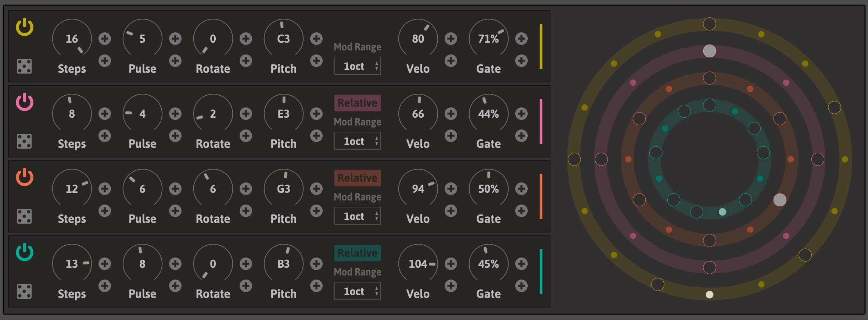Click the dice randomize icon in the yellow row
The width and height of the screenshot is (868, 320).
pyautogui.click(x=24, y=66)
